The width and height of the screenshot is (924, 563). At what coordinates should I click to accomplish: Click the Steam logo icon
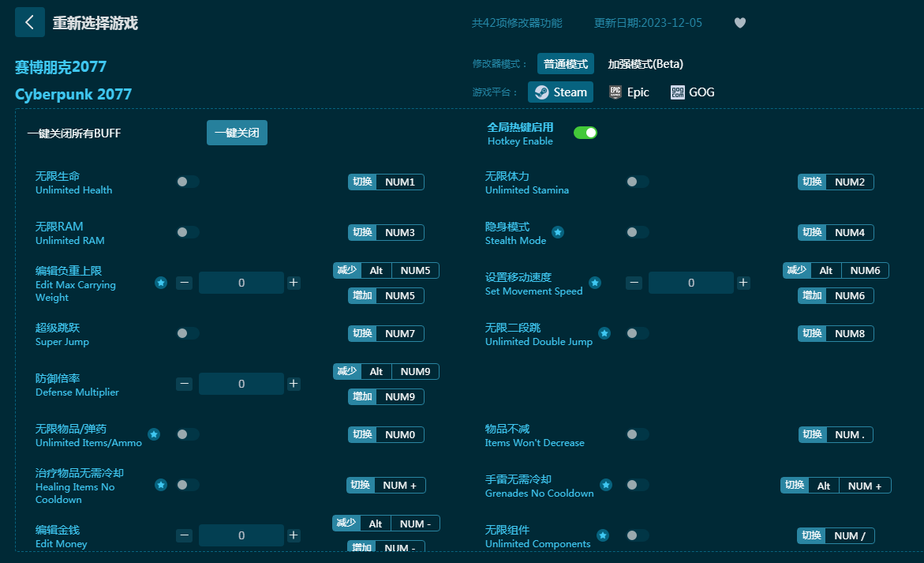[x=542, y=92]
